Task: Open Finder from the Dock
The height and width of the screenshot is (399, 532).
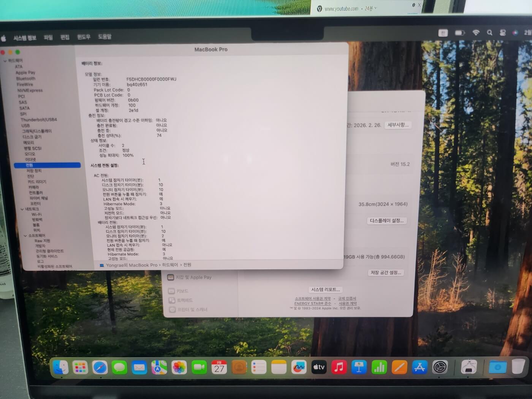Action: 60,367
